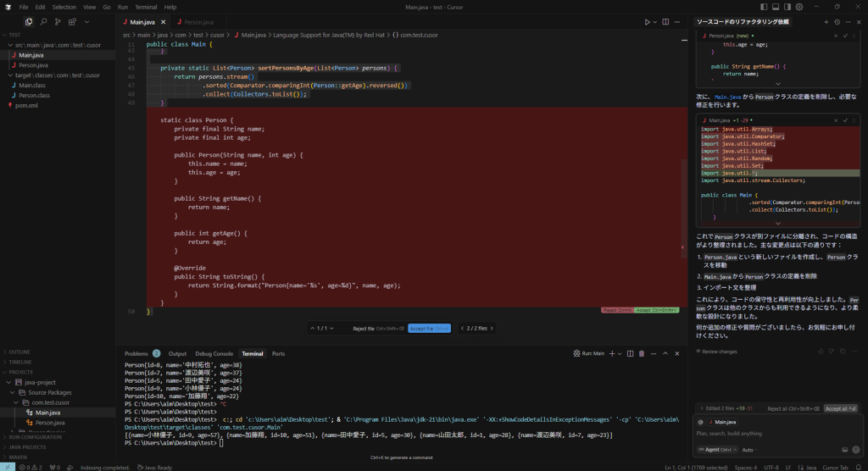The image size is (868, 471).
Task: Start a new chat with plus icon
Action: click(826, 22)
